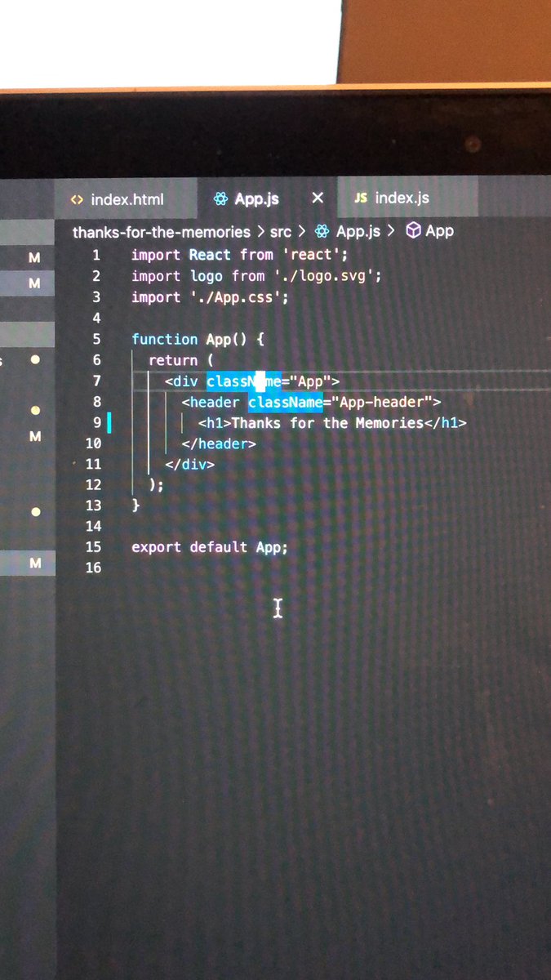The image size is (551, 980).
Task: Click highlighted className on div line
Action: coord(243,381)
